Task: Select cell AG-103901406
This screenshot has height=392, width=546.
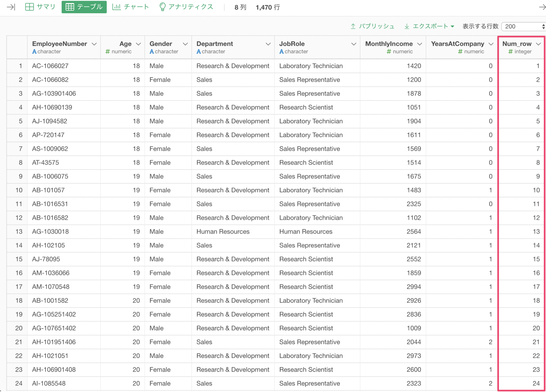Action: (x=64, y=93)
